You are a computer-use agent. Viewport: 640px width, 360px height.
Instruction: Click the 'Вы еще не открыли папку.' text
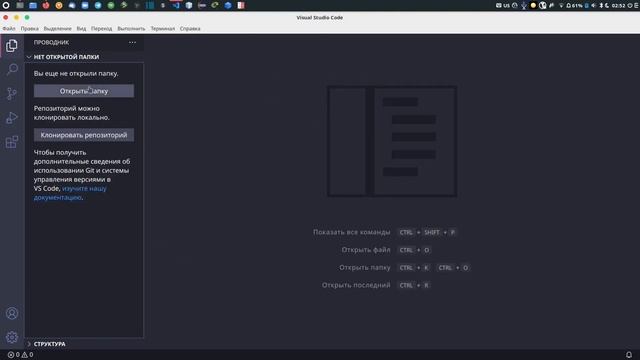pos(76,73)
